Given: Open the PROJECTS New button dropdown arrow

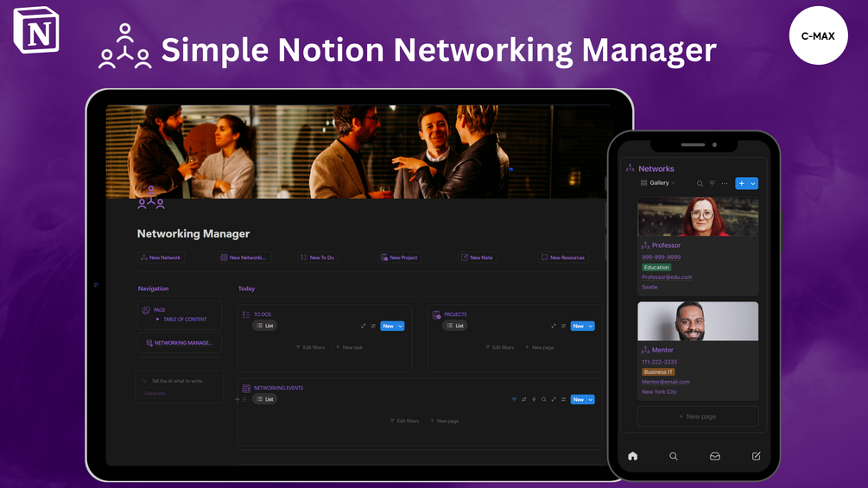Looking at the screenshot, I should point(591,326).
